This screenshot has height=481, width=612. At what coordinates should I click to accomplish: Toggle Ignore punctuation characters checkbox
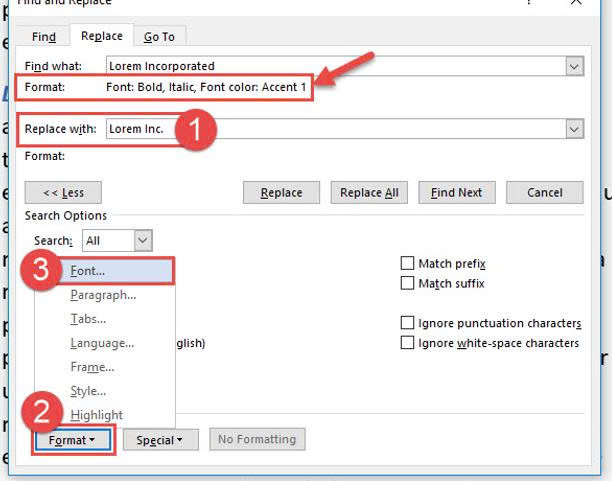407,323
